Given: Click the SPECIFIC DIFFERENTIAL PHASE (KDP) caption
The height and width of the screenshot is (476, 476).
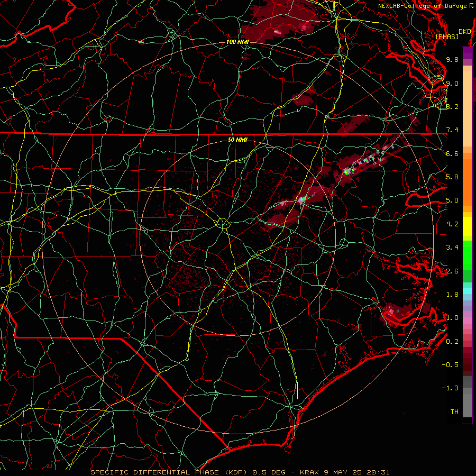Looking at the screenshot, I should point(170,472).
